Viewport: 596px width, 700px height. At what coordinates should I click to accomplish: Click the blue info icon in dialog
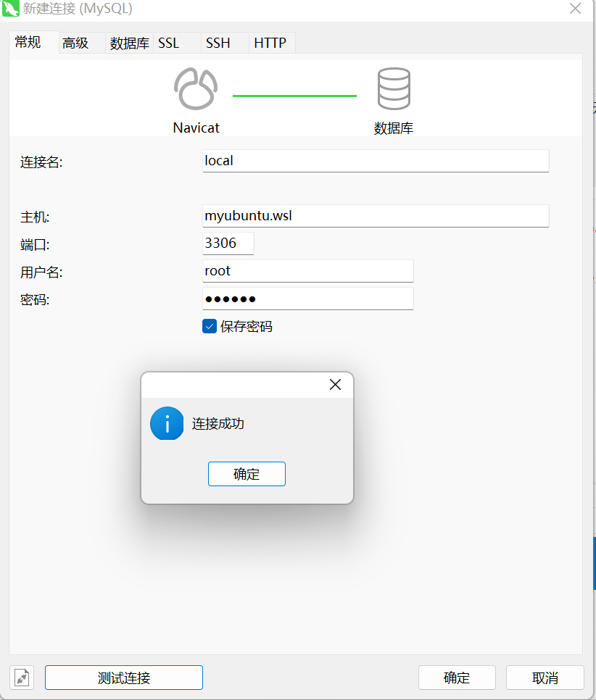pyautogui.click(x=167, y=423)
